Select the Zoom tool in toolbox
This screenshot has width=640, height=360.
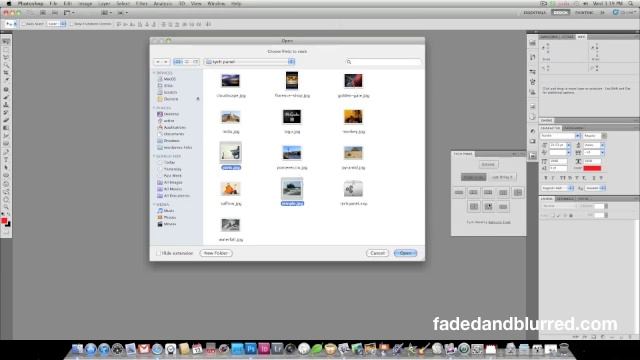pyautogui.click(x=6, y=207)
